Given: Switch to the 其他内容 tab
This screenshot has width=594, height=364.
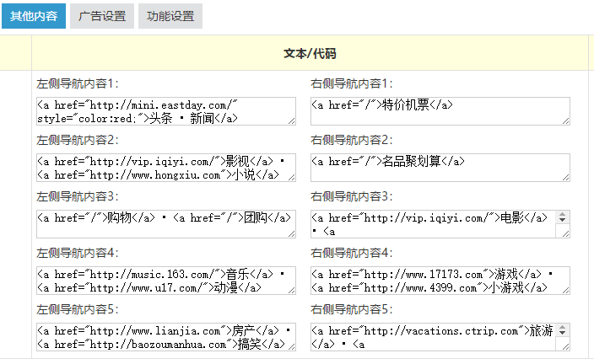Looking at the screenshot, I should click(34, 16).
